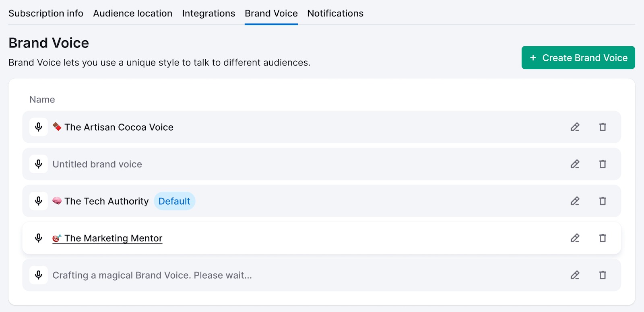Click pencil icon on the Crafting row
The width and height of the screenshot is (644, 312).
(x=575, y=275)
